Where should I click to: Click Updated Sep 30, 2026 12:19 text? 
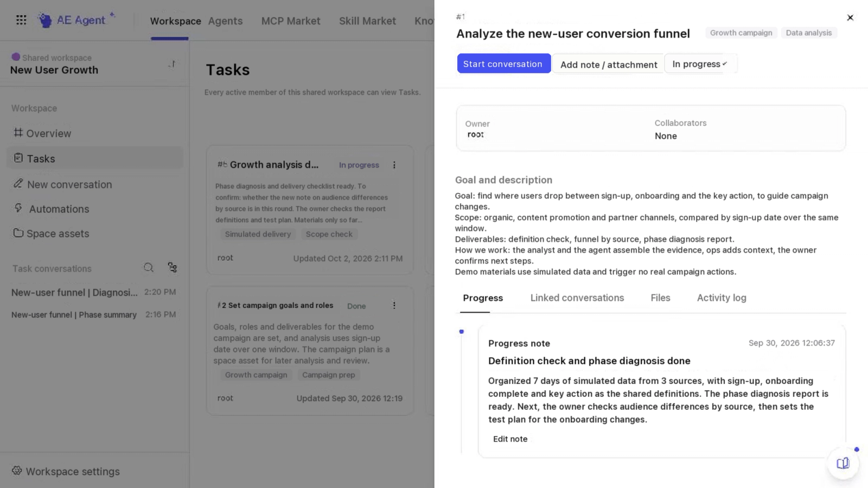tap(349, 398)
